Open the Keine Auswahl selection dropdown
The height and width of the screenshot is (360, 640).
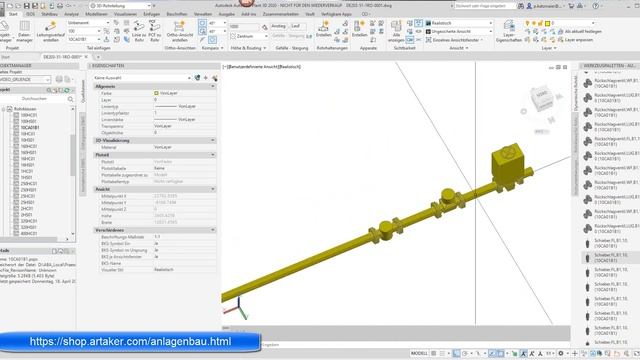pyautogui.click(x=142, y=78)
